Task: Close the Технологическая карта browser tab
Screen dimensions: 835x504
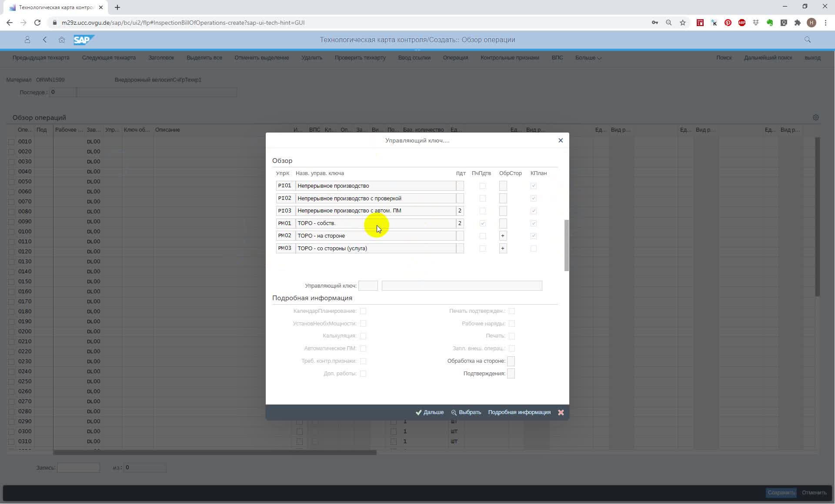Action: pos(101,7)
